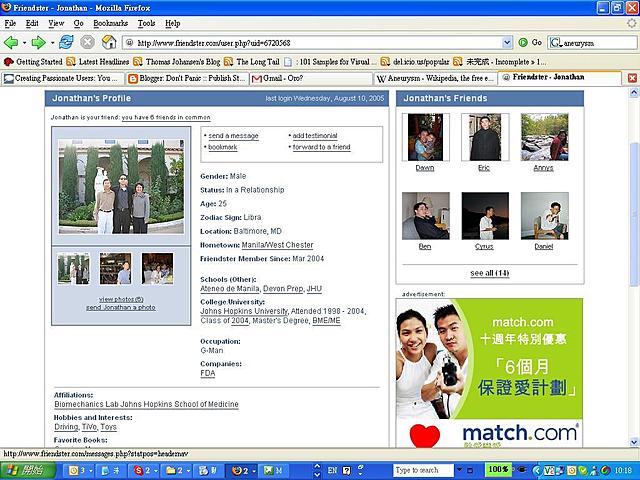This screenshot has width=640, height=480.
Task: Click the EN language indicator
Action: pyautogui.click(x=332, y=471)
